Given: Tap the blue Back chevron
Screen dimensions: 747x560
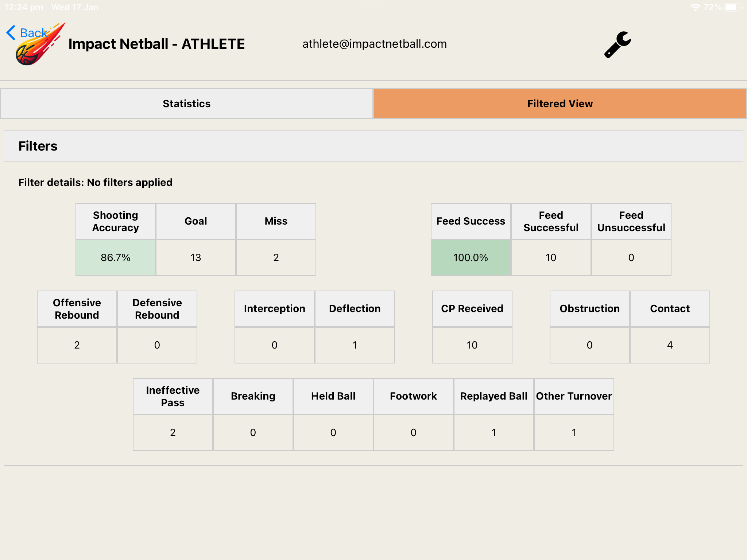Looking at the screenshot, I should (11, 33).
